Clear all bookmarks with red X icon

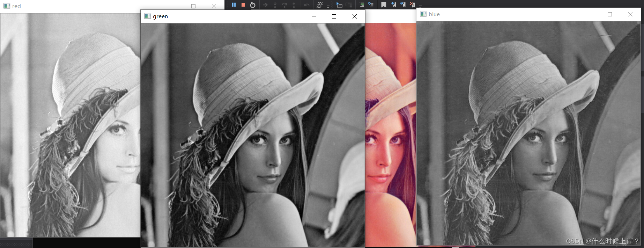click(x=412, y=5)
